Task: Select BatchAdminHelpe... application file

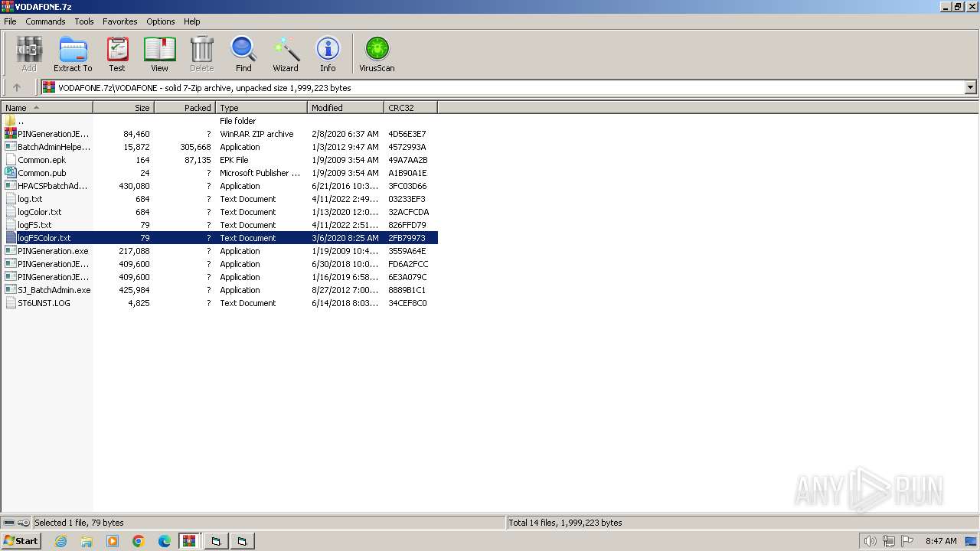Action: [220, 147]
